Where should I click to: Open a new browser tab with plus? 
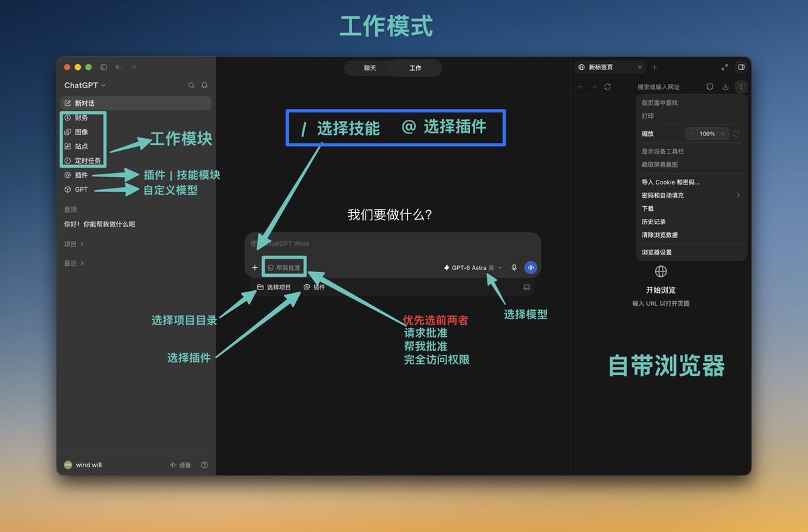click(x=654, y=67)
